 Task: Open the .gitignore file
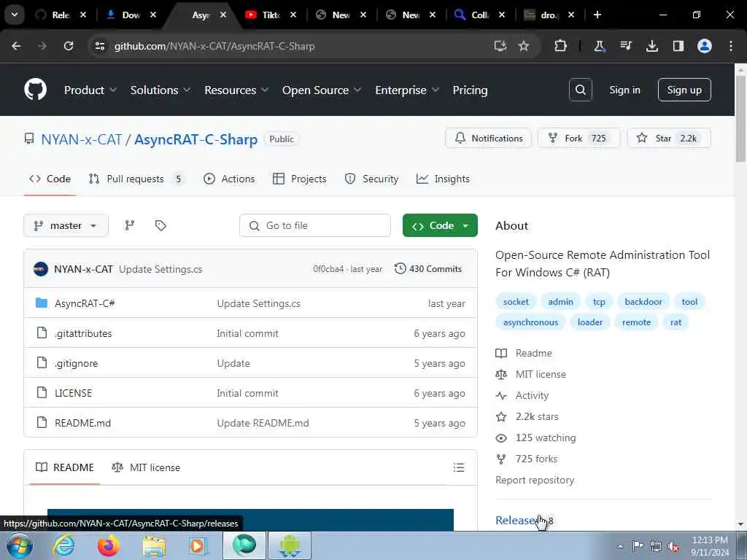(76, 363)
